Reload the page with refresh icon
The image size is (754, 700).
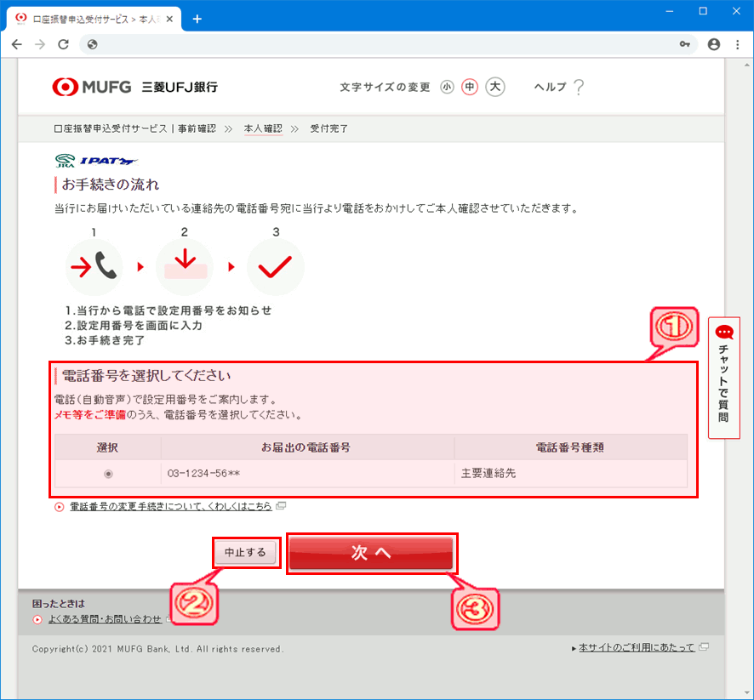tap(62, 44)
